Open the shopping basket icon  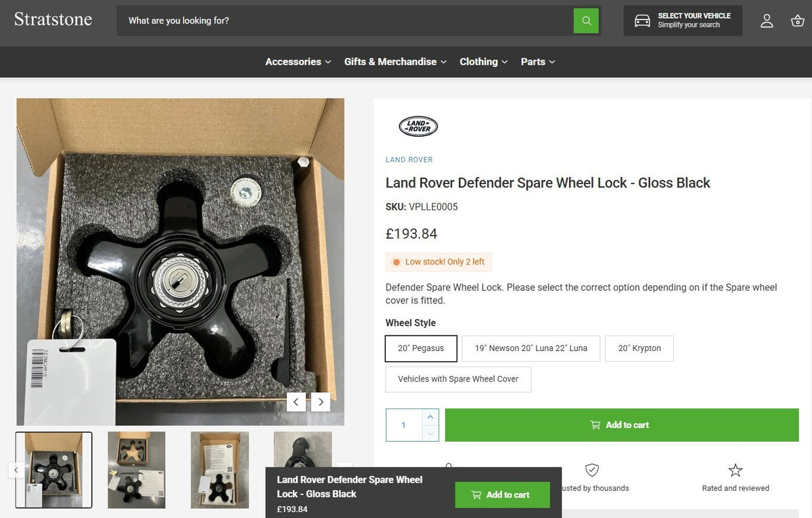(x=798, y=21)
